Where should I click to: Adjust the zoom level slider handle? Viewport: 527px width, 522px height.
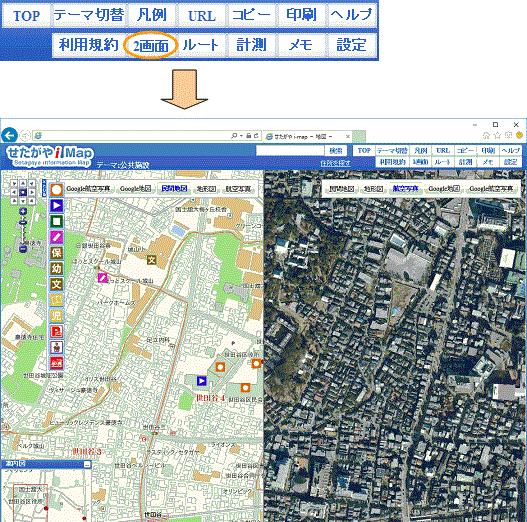point(23,223)
